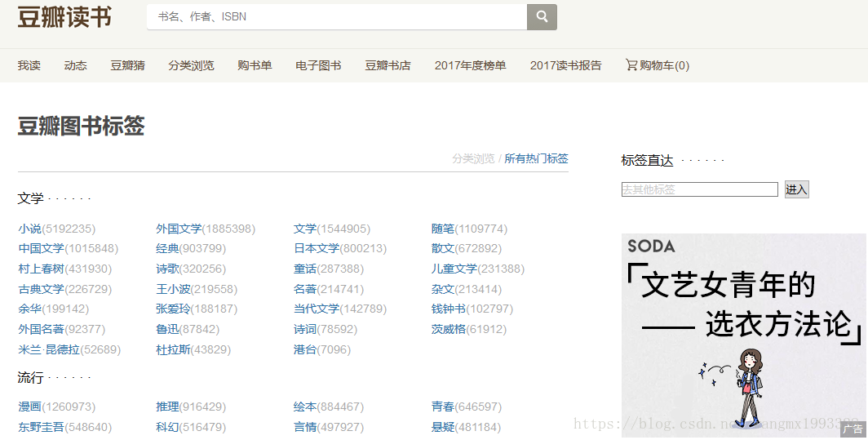The image size is (868, 440).
Task: Open the 童话 tag
Action: coord(305,269)
